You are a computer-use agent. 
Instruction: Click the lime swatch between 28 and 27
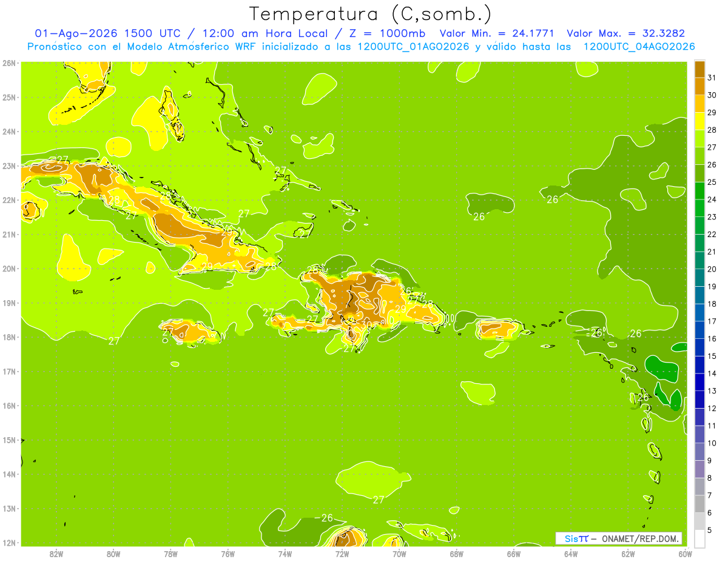coord(699,138)
